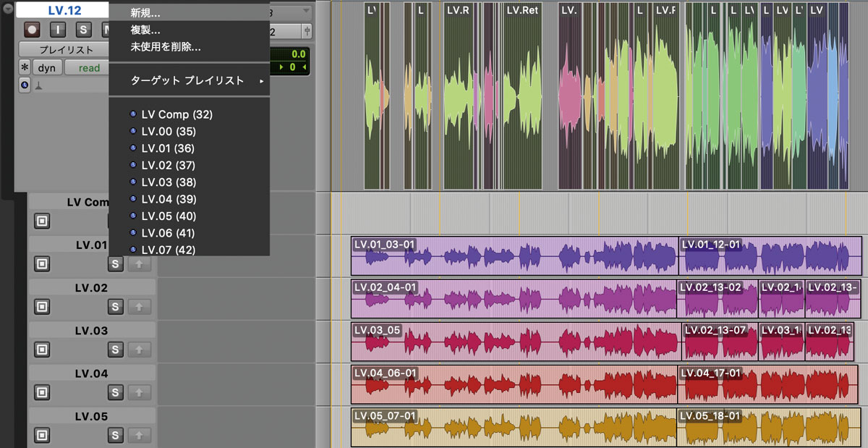
Task: Select LV.03 (38) playlist
Action: coord(189,182)
